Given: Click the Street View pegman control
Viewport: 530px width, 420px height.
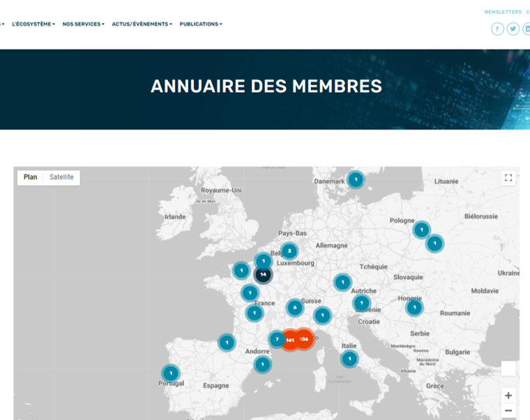Looking at the screenshot, I should 508,368.
